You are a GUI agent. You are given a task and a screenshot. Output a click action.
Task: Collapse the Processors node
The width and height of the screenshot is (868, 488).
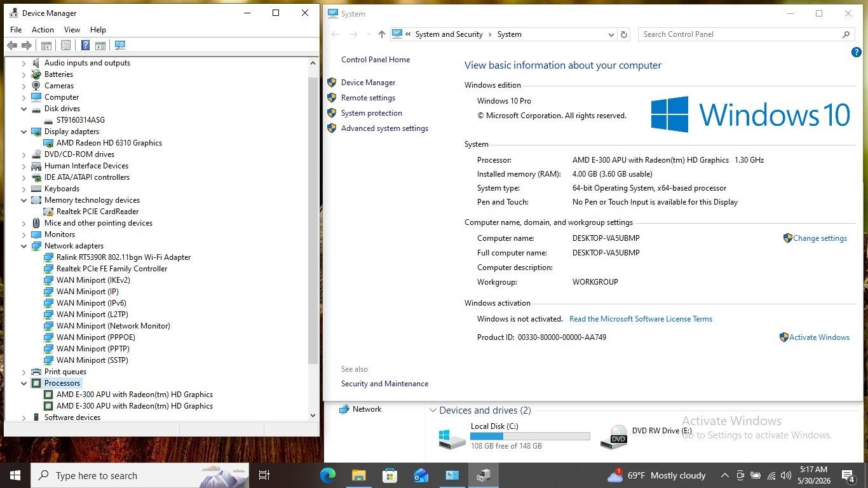(24, 383)
